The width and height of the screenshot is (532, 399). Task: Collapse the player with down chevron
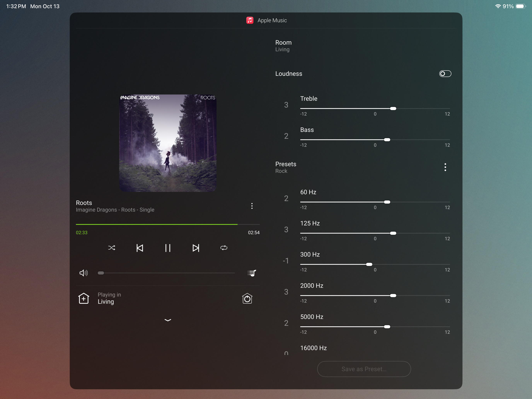coord(168,320)
